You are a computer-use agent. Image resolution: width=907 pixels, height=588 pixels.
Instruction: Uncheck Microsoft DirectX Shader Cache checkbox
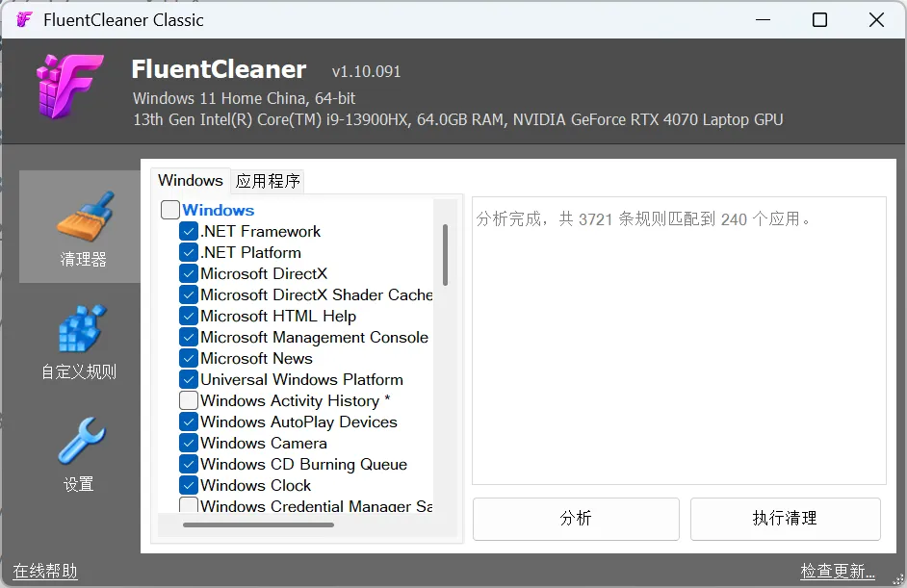pyautogui.click(x=189, y=294)
